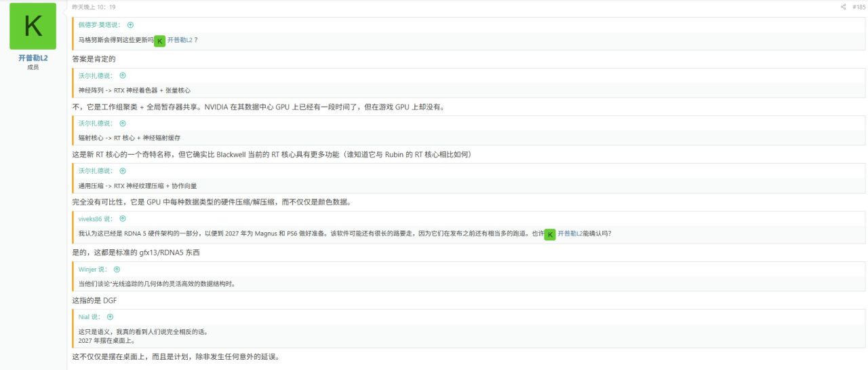
Task: Click the reply starting 不，它是工作组聚类
Action: 258,107
